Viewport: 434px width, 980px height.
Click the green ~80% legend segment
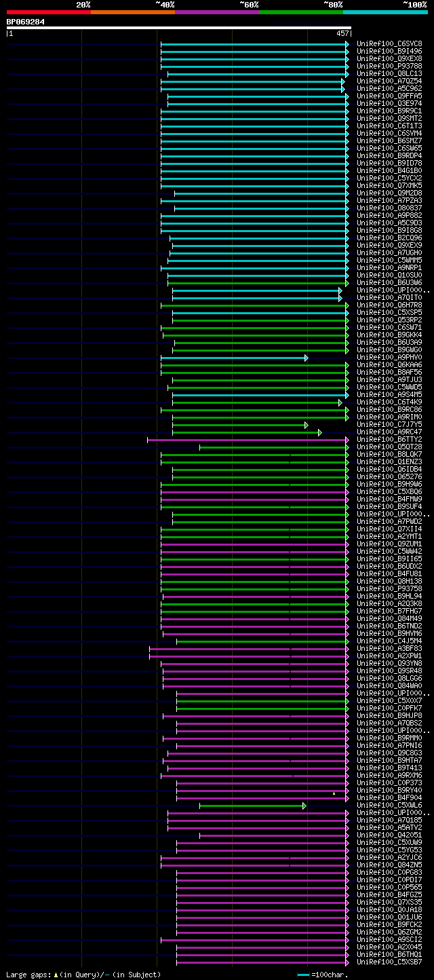pos(300,12)
